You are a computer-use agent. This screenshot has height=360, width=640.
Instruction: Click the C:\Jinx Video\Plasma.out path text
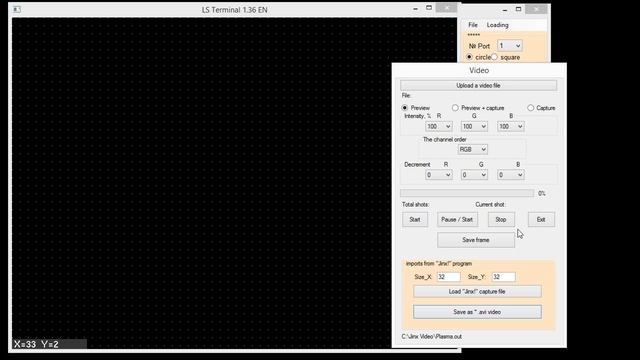[431, 337]
